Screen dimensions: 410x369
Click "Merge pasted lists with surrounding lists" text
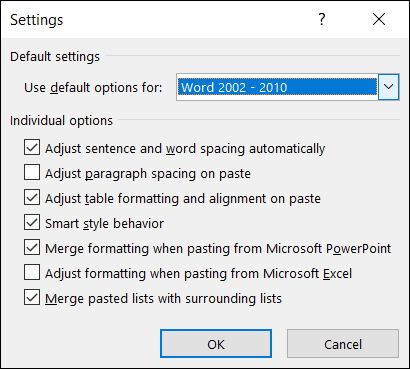(163, 298)
